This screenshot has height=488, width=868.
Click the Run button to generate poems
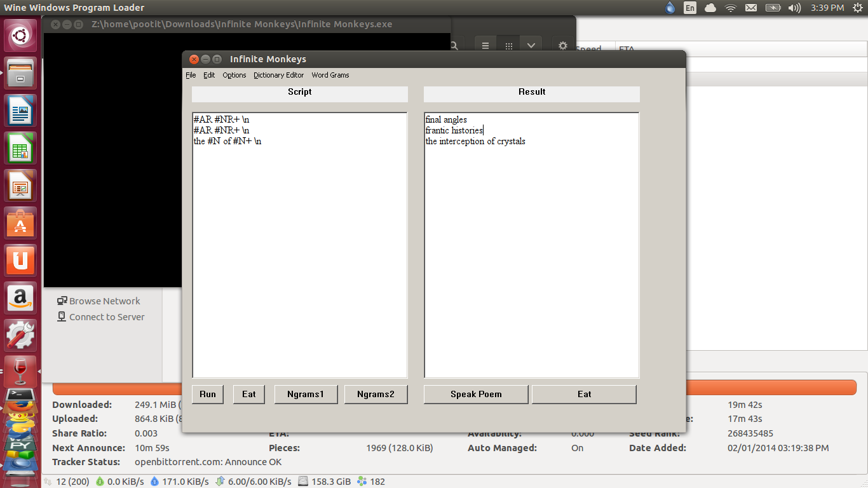207,394
